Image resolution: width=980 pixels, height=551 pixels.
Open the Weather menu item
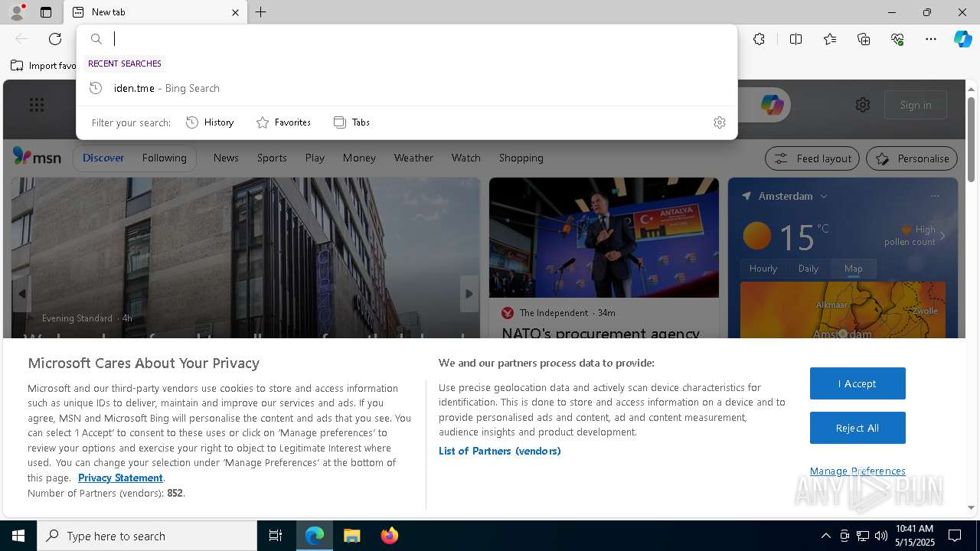[413, 158]
